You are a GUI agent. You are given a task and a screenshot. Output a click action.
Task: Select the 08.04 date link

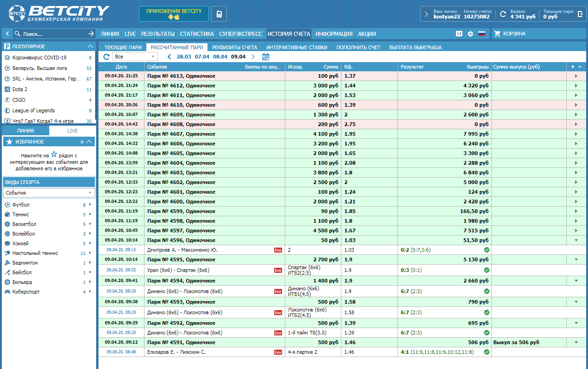[x=220, y=57]
